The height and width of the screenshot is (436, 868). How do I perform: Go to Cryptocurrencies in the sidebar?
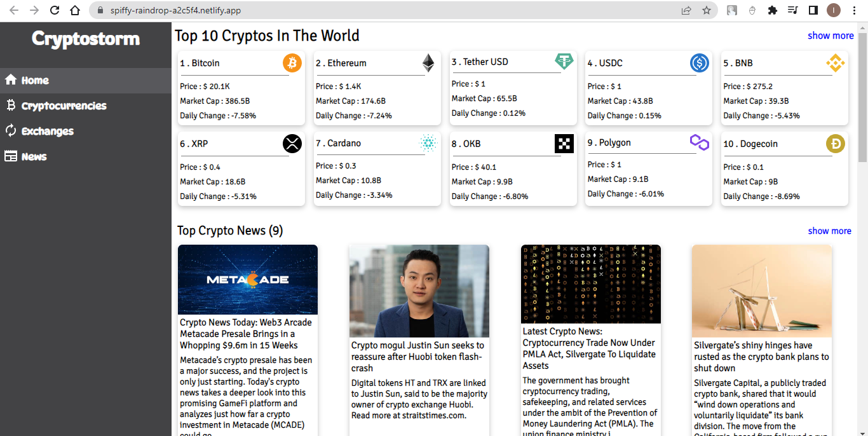point(86,106)
